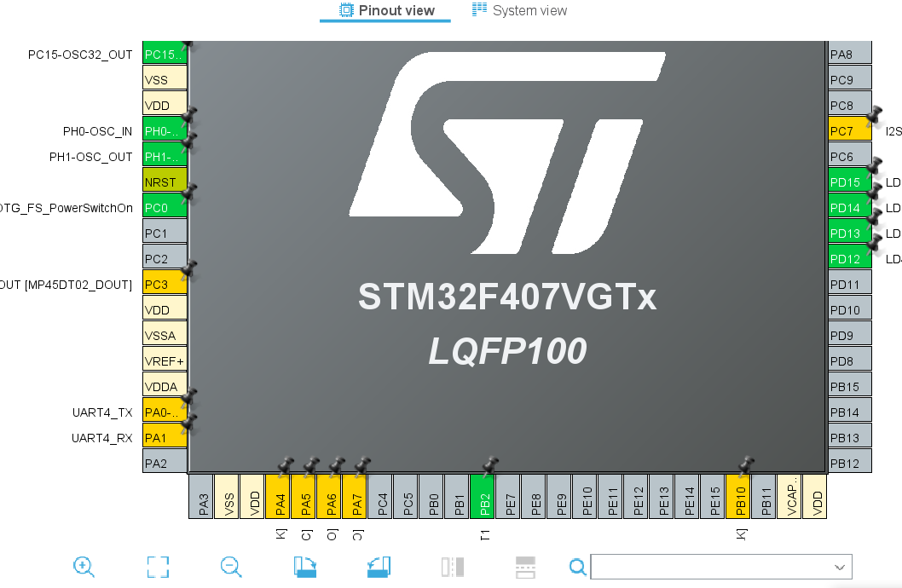Select the green PD15 pin
Screen dimensions: 902x588
click(850, 182)
